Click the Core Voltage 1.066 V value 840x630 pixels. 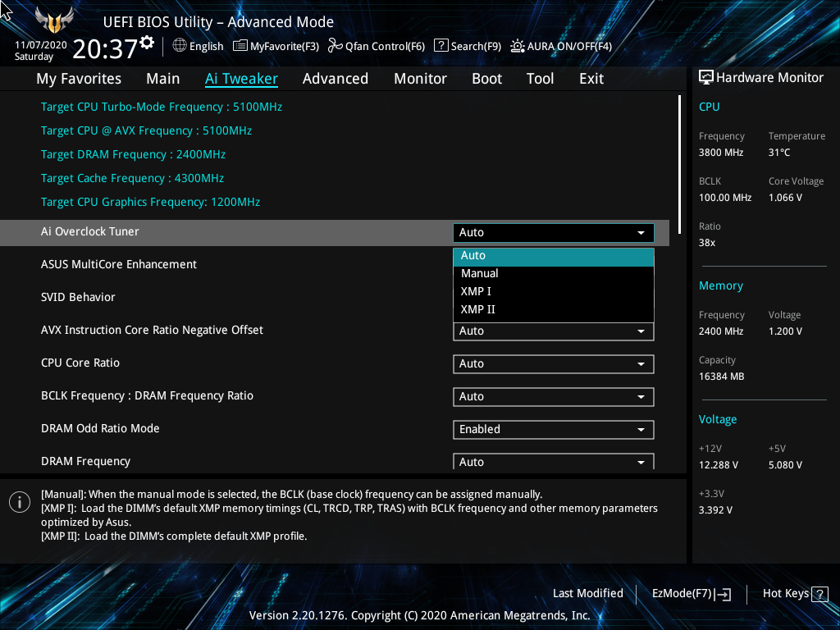[x=785, y=198]
